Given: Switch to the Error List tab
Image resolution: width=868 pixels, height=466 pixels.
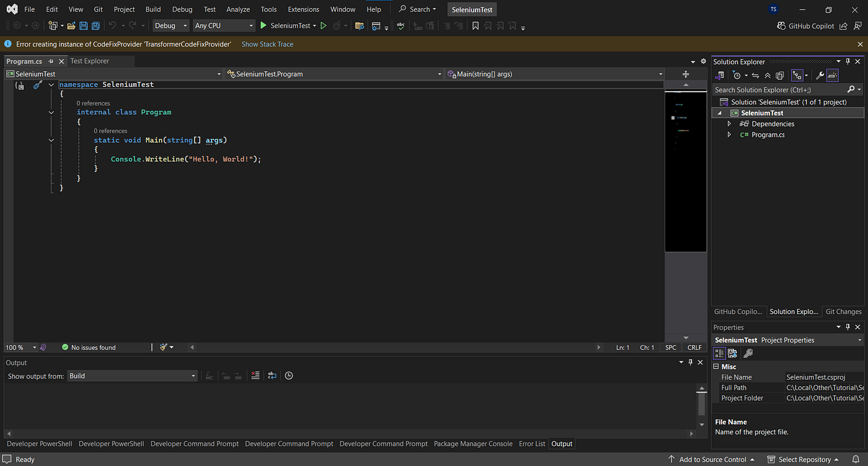Looking at the screenshot, I should pos(532,444).
